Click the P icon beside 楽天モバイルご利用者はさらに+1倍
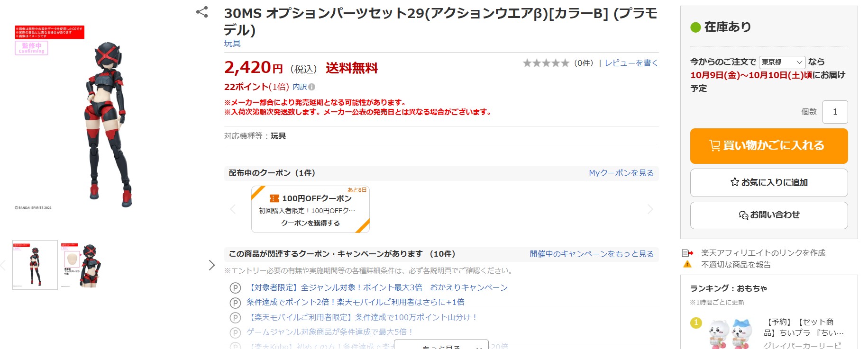The width and height of the screenshot is (868, 349). 235,303
